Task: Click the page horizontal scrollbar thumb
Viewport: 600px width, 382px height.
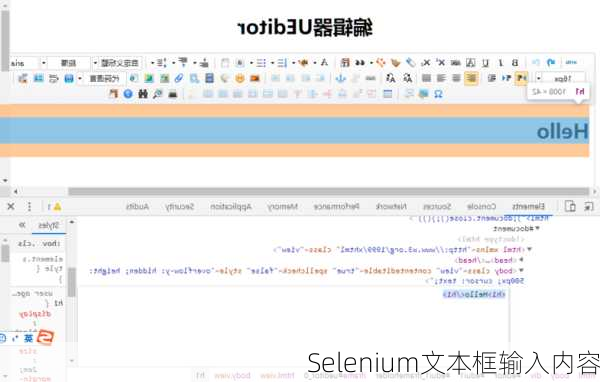Action: tap(329, 191)
